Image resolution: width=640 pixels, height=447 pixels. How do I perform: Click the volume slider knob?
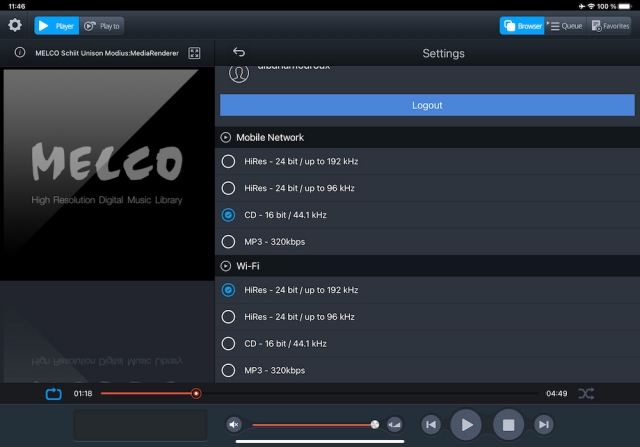[x=375, y=425]
